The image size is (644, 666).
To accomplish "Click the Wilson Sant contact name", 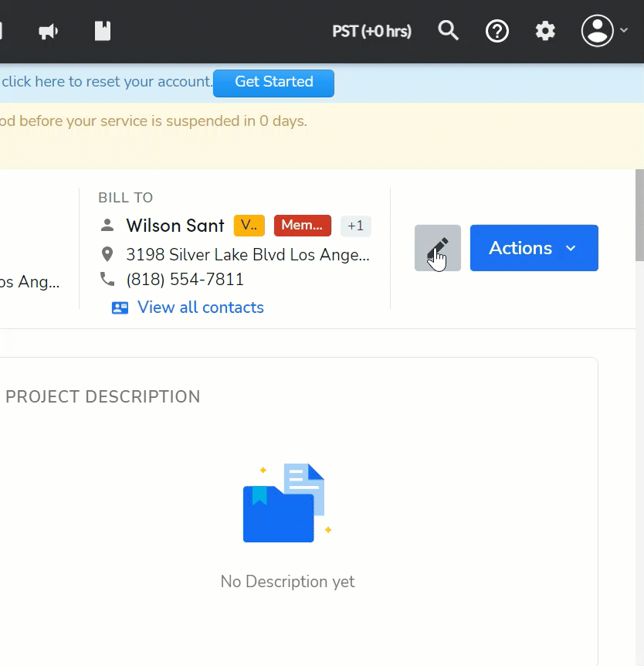I will pos(175,226).
